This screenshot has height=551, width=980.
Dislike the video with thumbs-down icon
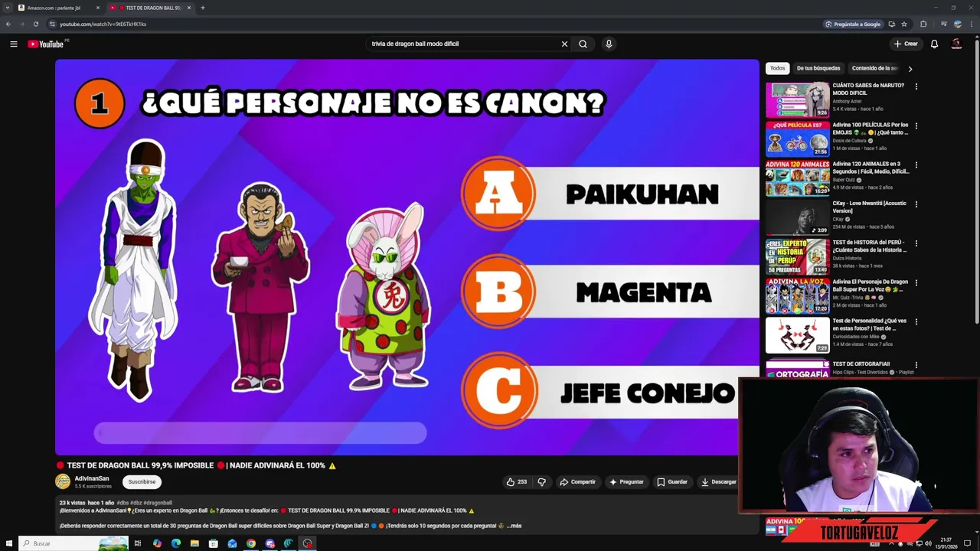point(541,481)
